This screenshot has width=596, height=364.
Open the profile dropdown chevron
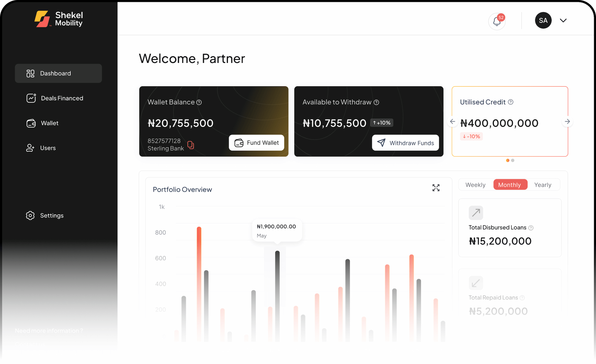[563, 20]
